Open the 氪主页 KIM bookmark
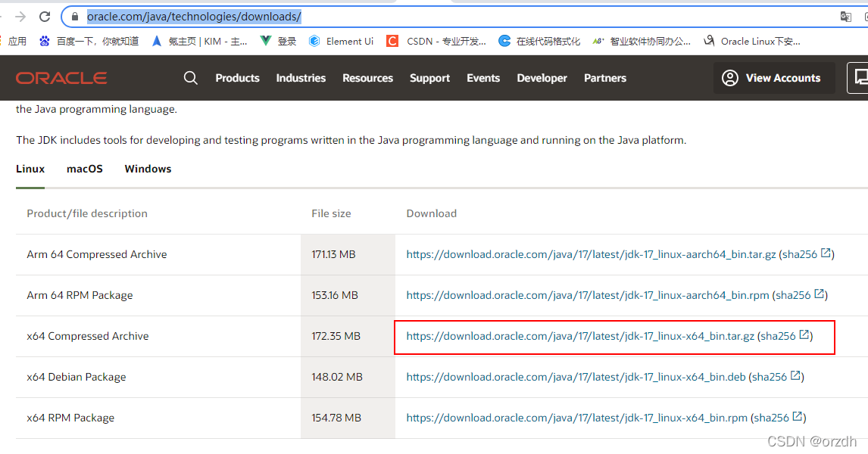The height and width of the screenshot is (454, 868). click(199, 42)
